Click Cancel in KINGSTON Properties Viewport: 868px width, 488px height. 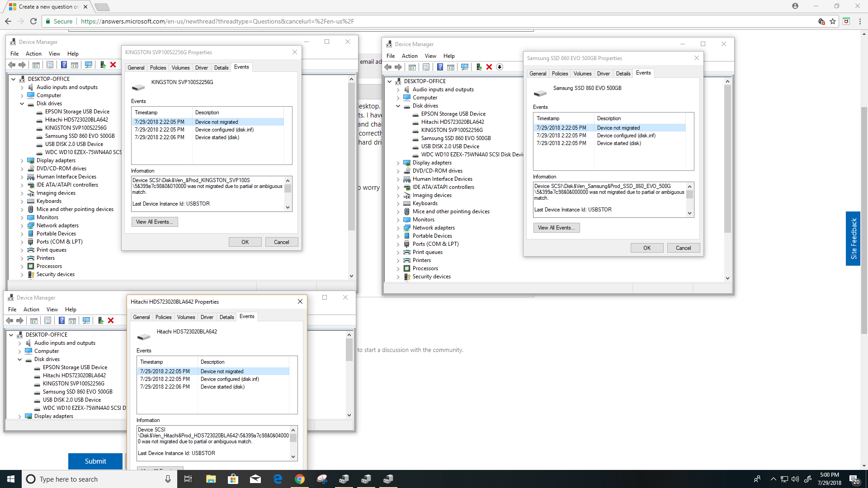point(281,242)
